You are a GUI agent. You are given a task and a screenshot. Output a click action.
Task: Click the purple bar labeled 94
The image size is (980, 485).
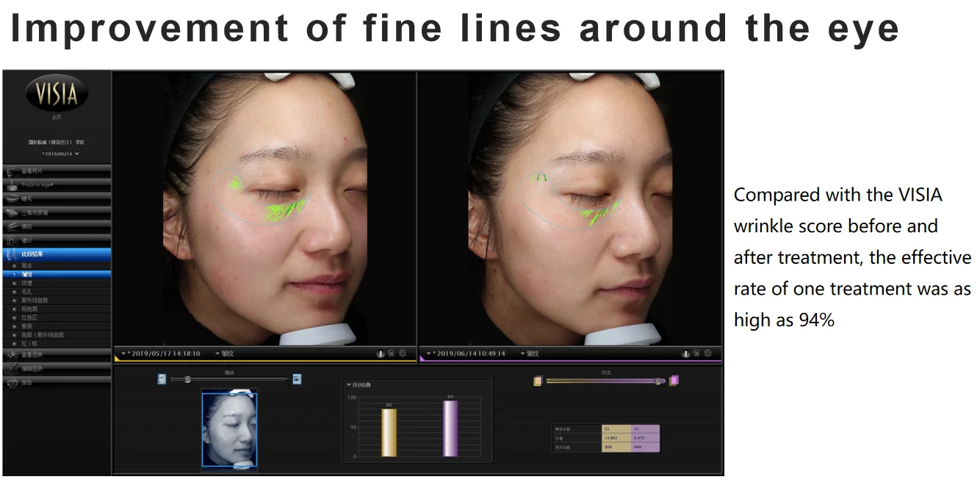[450, 429]
